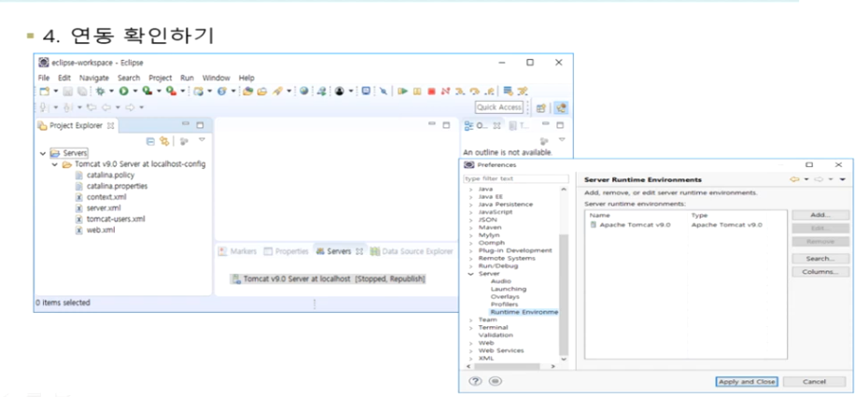Screen dimensions: 868x397
Task: Click the Add... button in Preferences
Action: point(820,215)
